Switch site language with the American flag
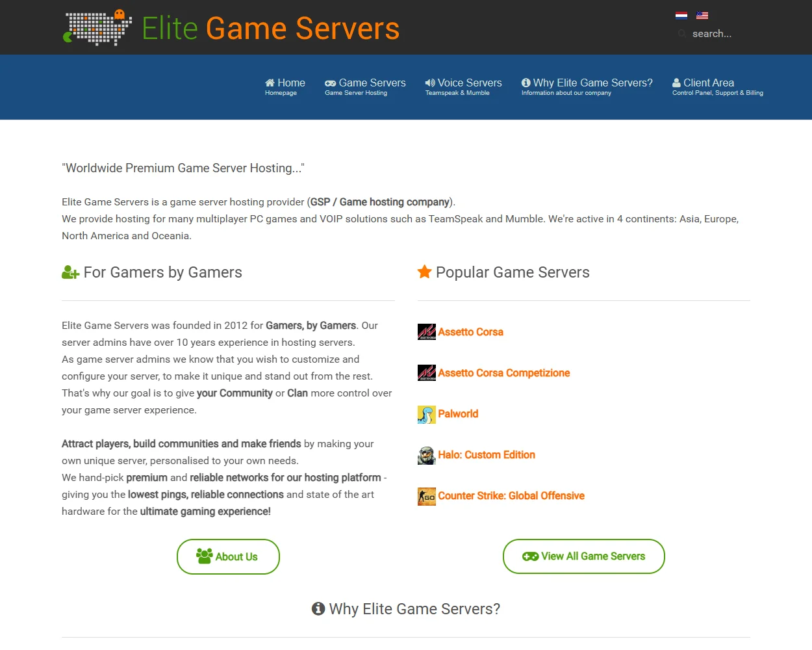 click(702, 15)
